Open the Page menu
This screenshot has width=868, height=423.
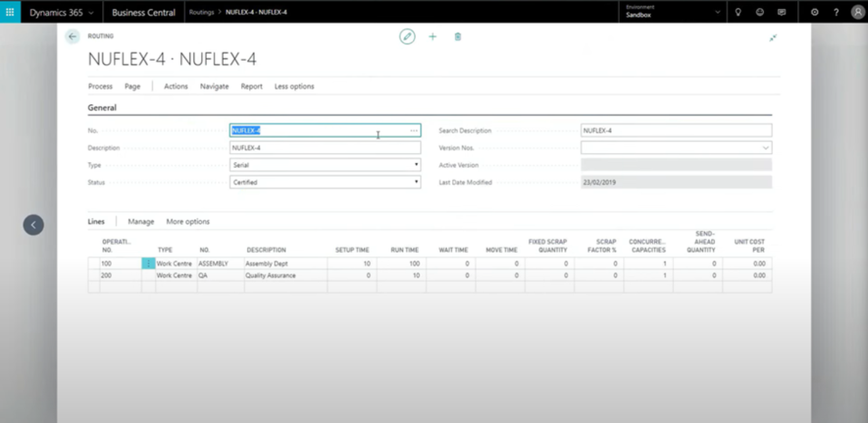[x=132, y=86]
